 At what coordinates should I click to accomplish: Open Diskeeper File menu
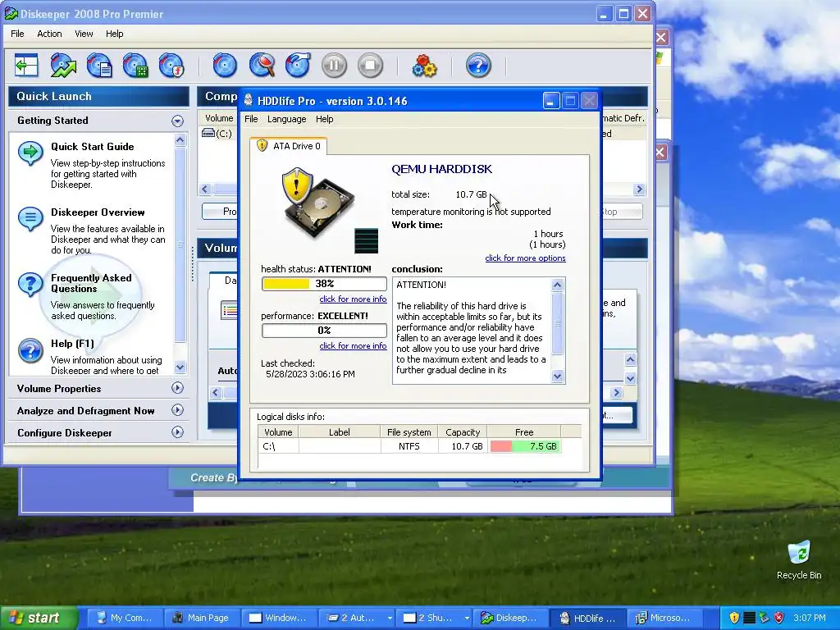click(17, 34)
